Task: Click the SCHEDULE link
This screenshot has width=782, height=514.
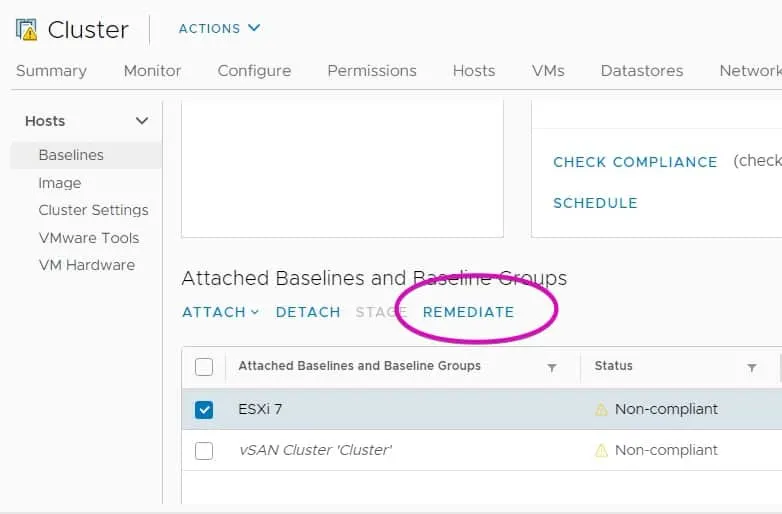Action: [595, 203]
